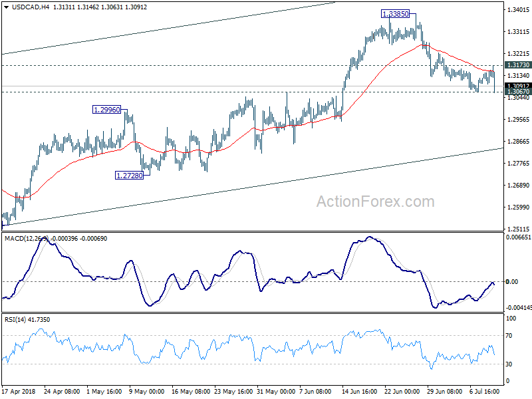The image size is (532, 399).
Task: Click the 1.31730 level marker on the price axis
Action: click(x=518, y=65)
